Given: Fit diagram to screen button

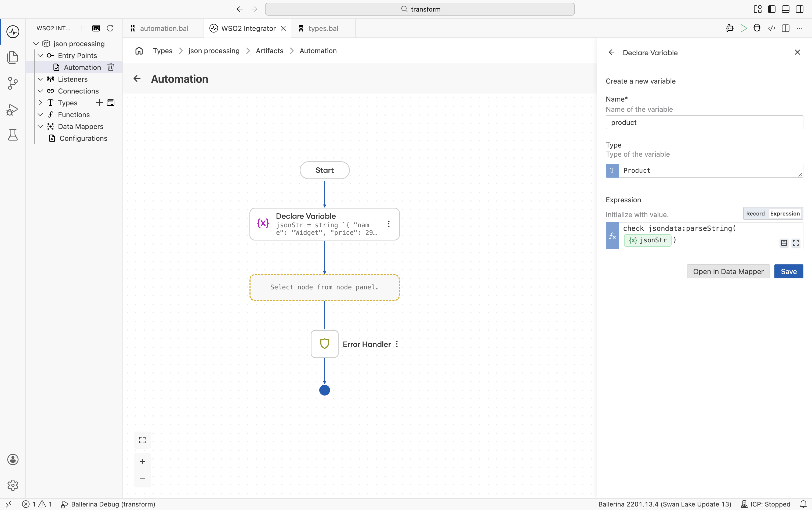Looking at the screenshot, I should 142,440.
